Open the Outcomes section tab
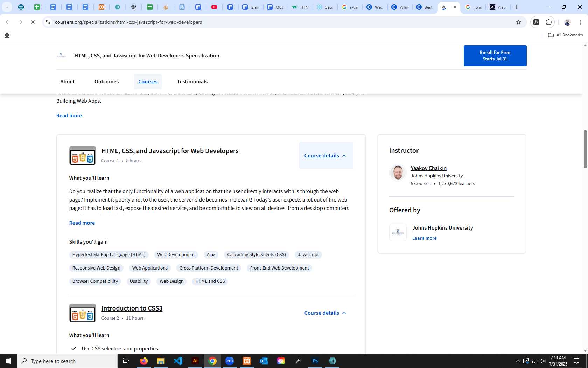The image size is (588, 368). (107, 82)
